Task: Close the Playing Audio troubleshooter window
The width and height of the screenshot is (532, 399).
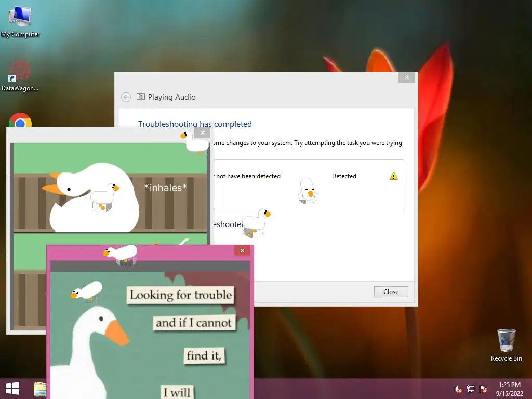Action: [x=406, y=78]
